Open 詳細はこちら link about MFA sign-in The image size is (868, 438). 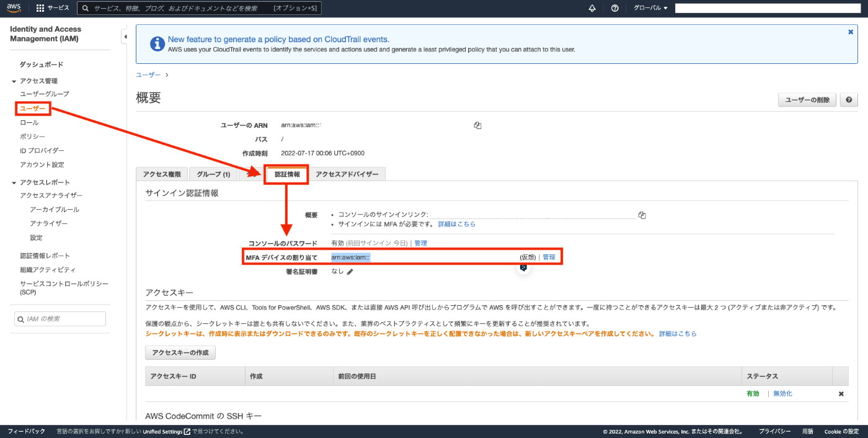click(457, 224)
